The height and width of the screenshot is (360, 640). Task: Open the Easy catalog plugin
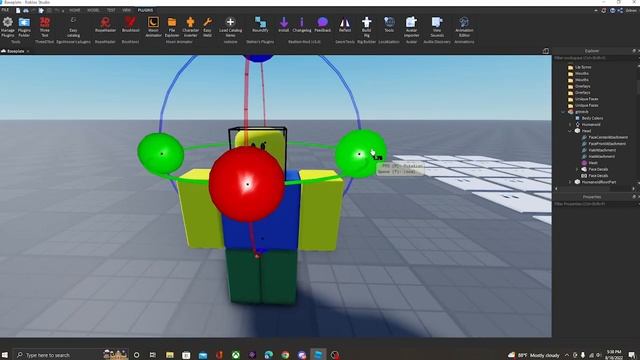pyautogui.click(x=73, y=27)
